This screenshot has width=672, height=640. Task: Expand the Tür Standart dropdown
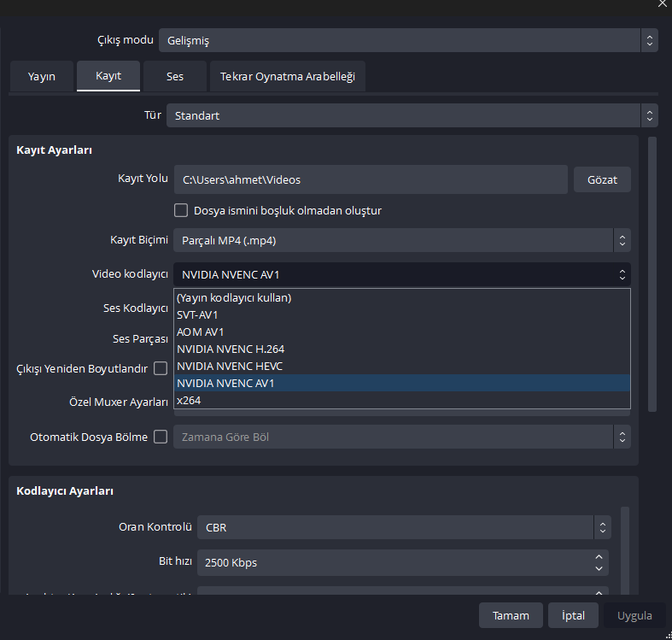click(x=412, y=115)
